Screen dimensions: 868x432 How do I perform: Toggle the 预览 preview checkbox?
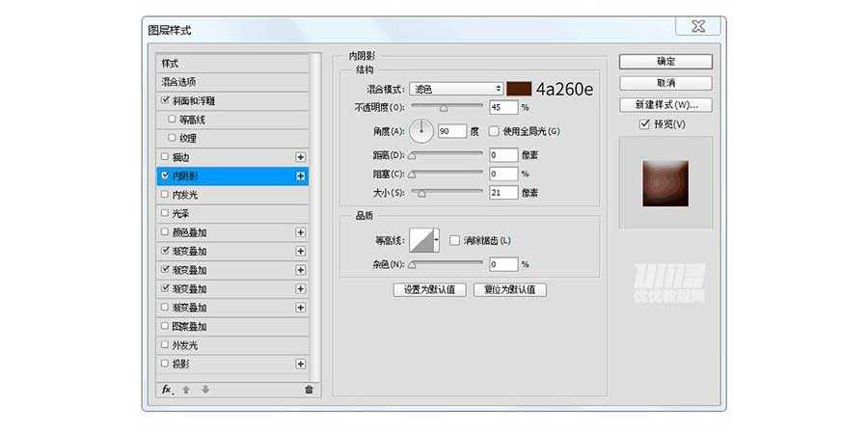[x=645, y=124]
